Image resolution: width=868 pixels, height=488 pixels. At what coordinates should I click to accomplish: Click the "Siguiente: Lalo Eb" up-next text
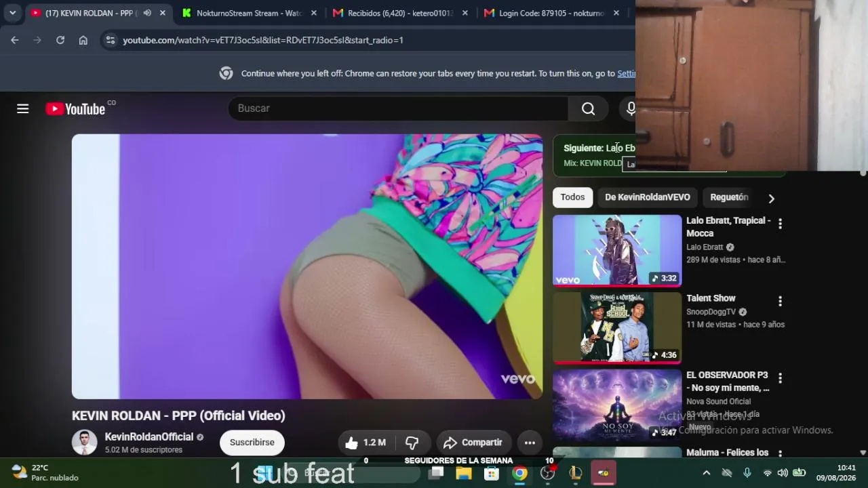(599, 148)
